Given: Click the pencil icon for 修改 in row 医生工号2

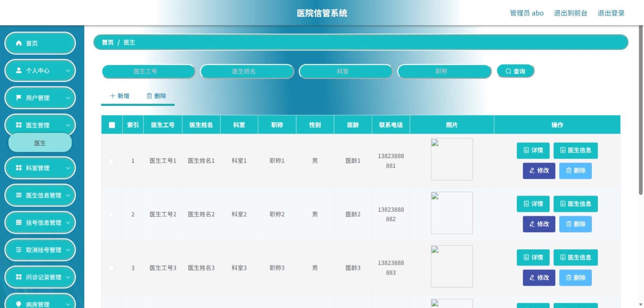Looking at the screenshot, I should tap(532, 224).
